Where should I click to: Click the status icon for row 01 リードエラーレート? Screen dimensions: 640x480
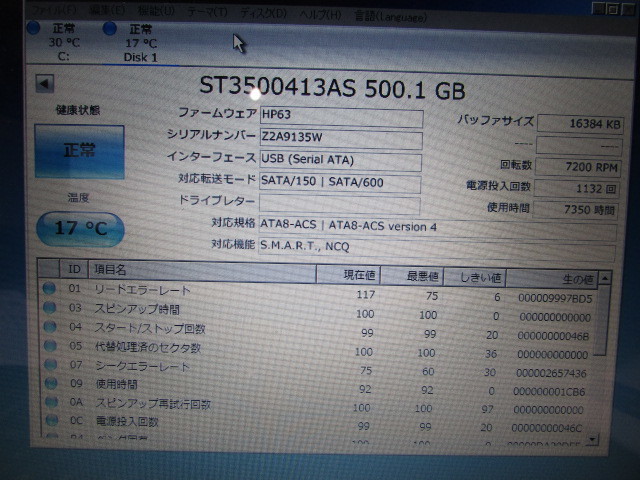click(x=49, y=289)
